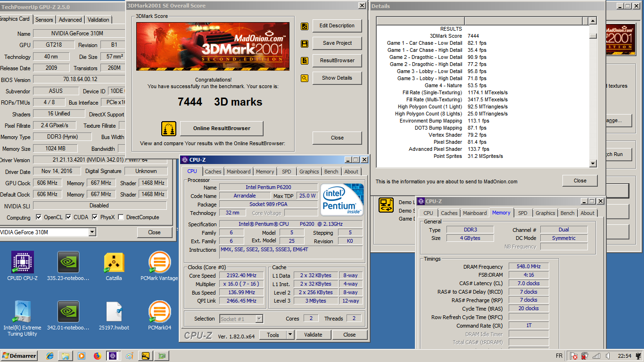Click the volume speaker tray icon
The image size is (644, 362).
tap(609, 356)
